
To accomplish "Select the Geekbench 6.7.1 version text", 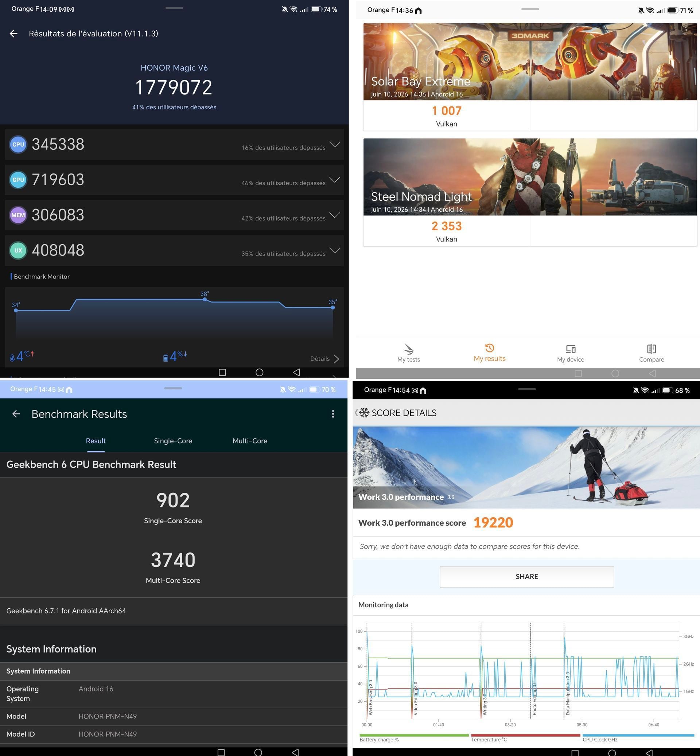I will [x=66, y=611].
